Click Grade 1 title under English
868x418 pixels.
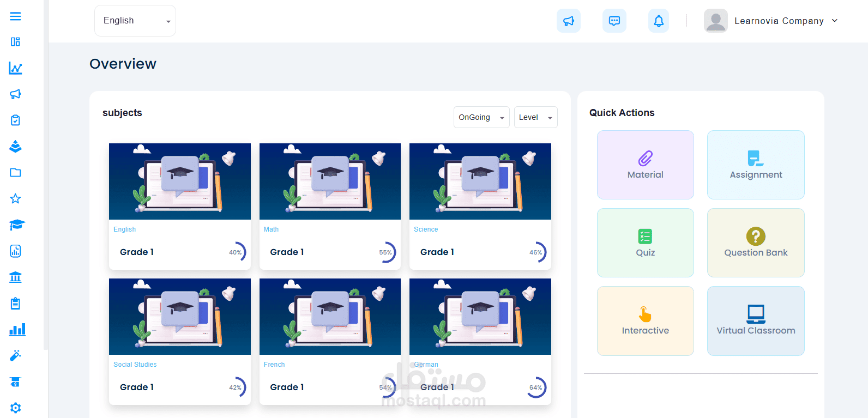pyautogui.click(x=137, y=252)
